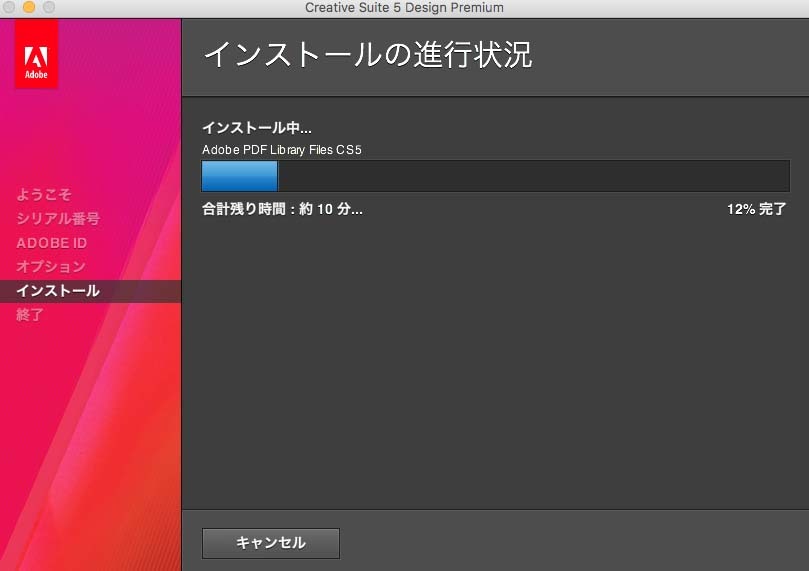Click the Adobe PDF Library Files CS5 label
The height and width of the screenshot is (571, 809).
click(x=282, y=150)
